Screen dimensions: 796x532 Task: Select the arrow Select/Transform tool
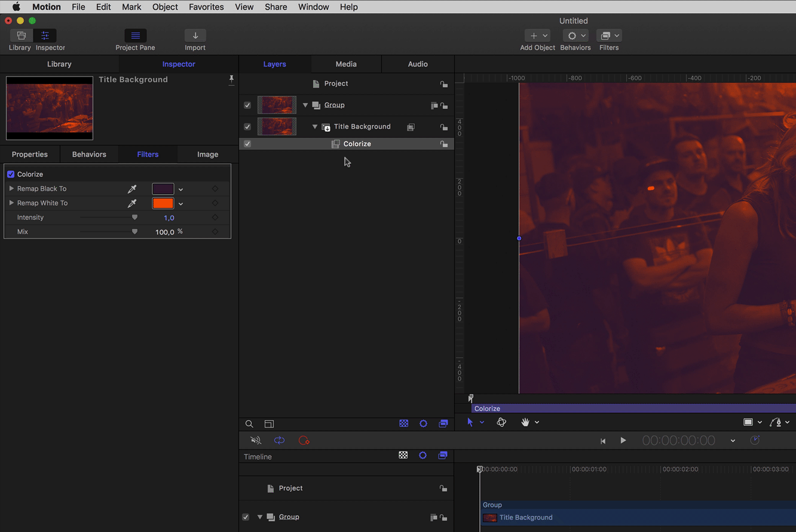tap(470, 422)
